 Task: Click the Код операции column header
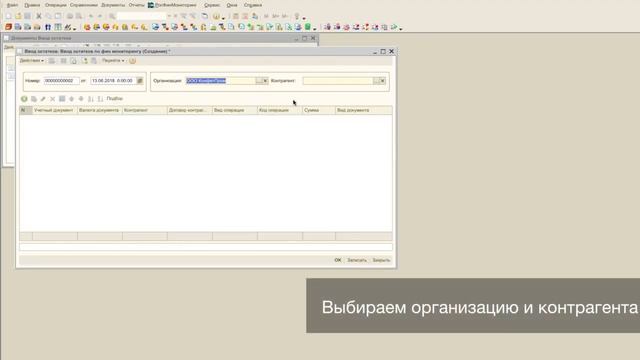click(x=280, y=110)
